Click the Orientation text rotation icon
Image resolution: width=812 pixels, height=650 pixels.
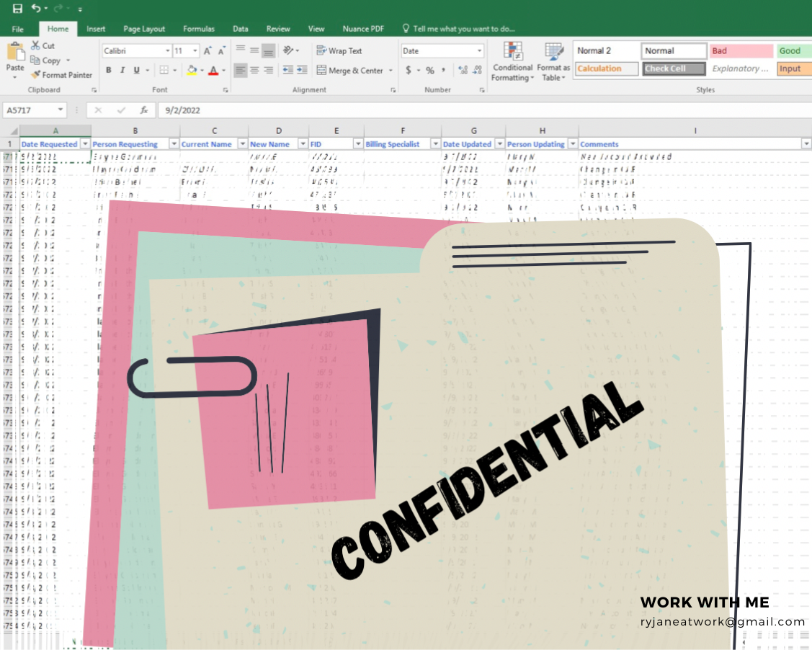pyautogui.click(x=288, y=50)
